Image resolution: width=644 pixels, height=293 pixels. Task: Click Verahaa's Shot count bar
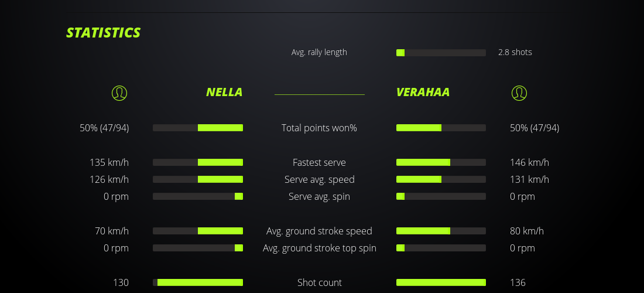441,282
